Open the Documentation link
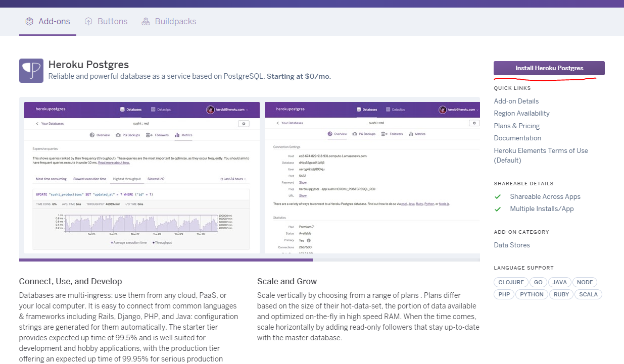The width and height of the screenshot is (624, 364). point(517,138)
